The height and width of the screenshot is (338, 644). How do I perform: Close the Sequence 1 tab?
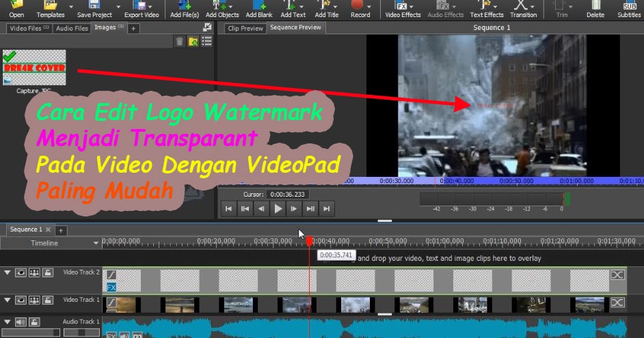[x=48, y=229]
